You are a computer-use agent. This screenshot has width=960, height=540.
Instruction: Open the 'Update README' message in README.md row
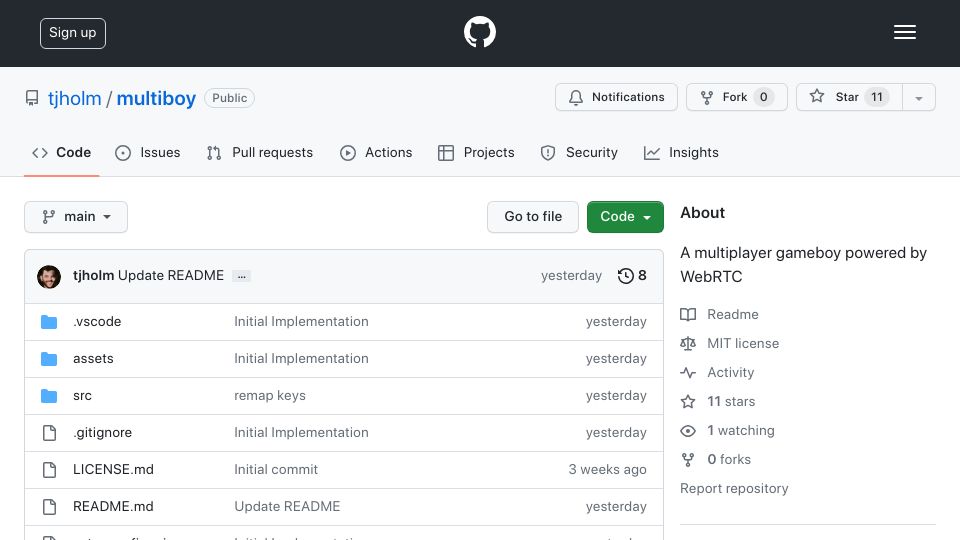pos(287,506)
